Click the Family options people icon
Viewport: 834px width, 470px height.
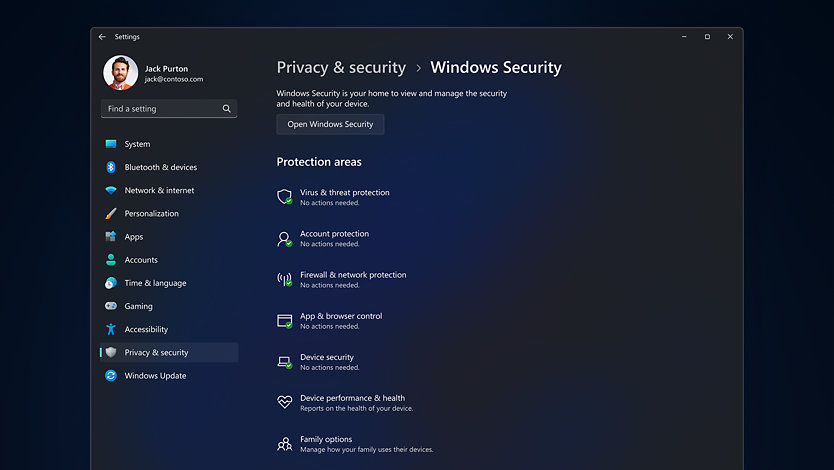pos(284,443)
